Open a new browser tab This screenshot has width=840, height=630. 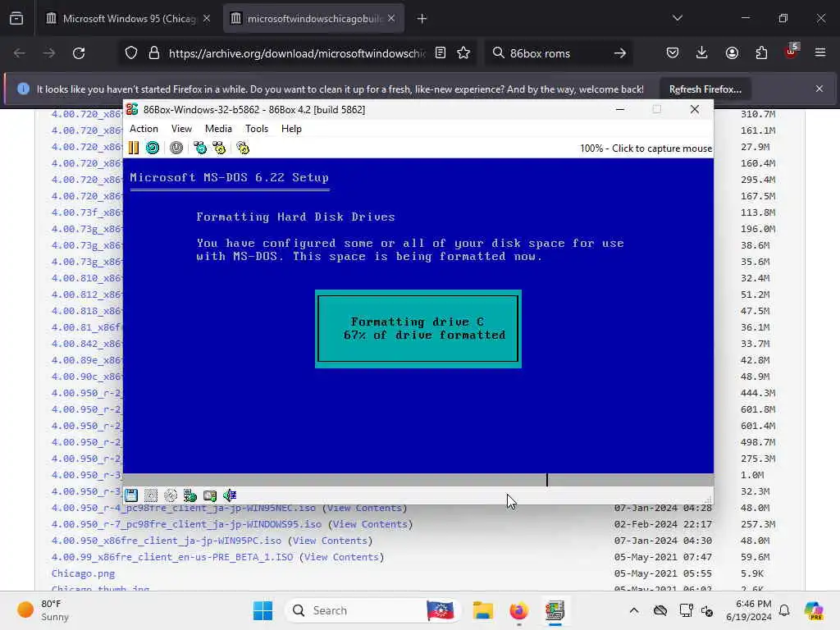point(422,19)
